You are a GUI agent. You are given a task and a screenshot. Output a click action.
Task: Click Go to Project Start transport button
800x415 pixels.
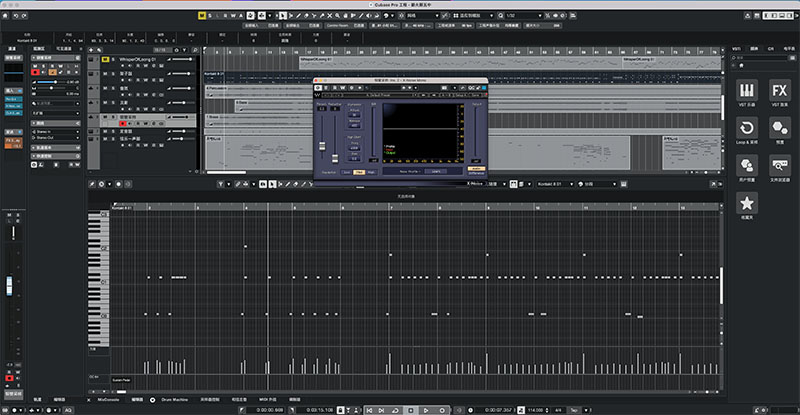[369, 410]
